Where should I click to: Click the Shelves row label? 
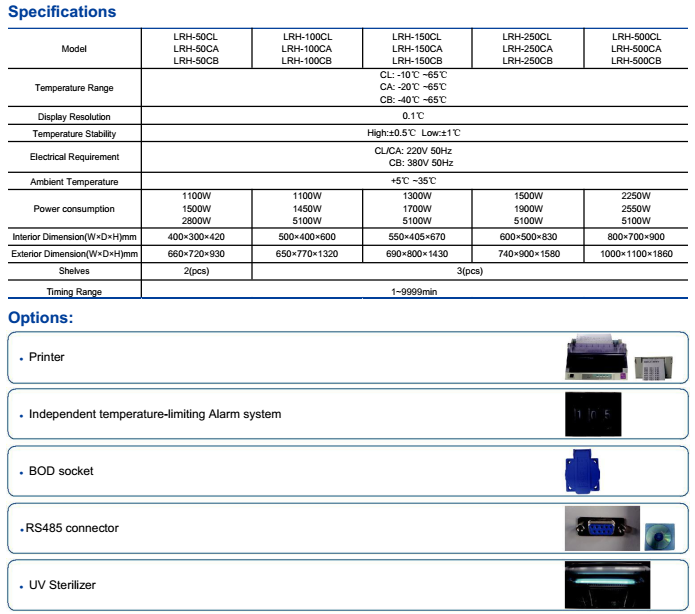click(74, 271)
